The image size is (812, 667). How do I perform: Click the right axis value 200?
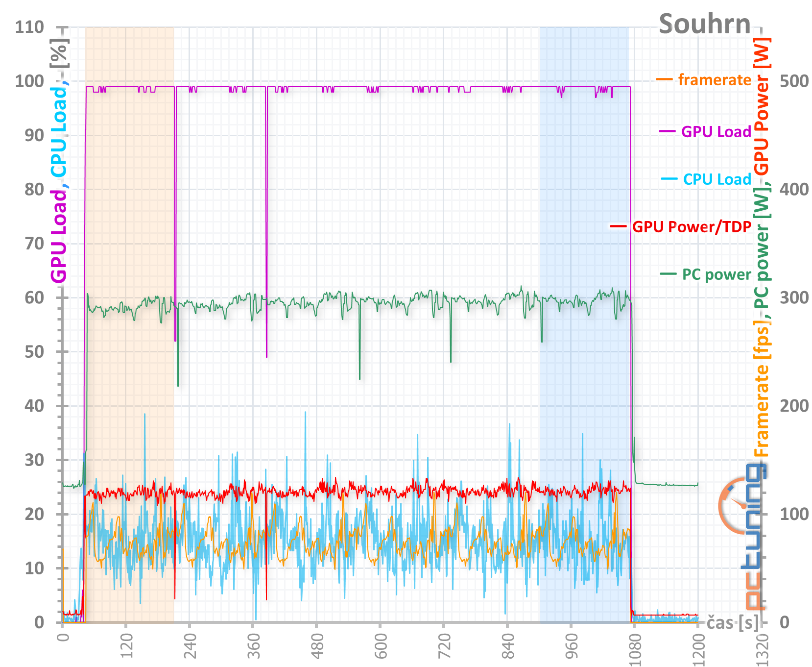794,405
